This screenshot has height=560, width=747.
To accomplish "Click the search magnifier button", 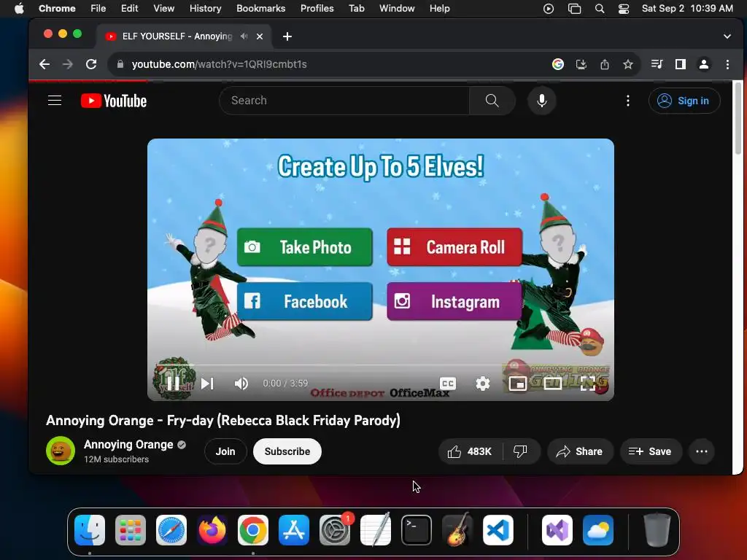I will 492,101.
